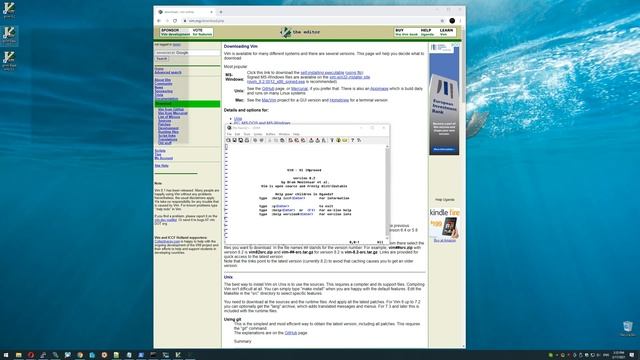
Task: Click European Investment Bank ad banner
Action: (444, 99)
